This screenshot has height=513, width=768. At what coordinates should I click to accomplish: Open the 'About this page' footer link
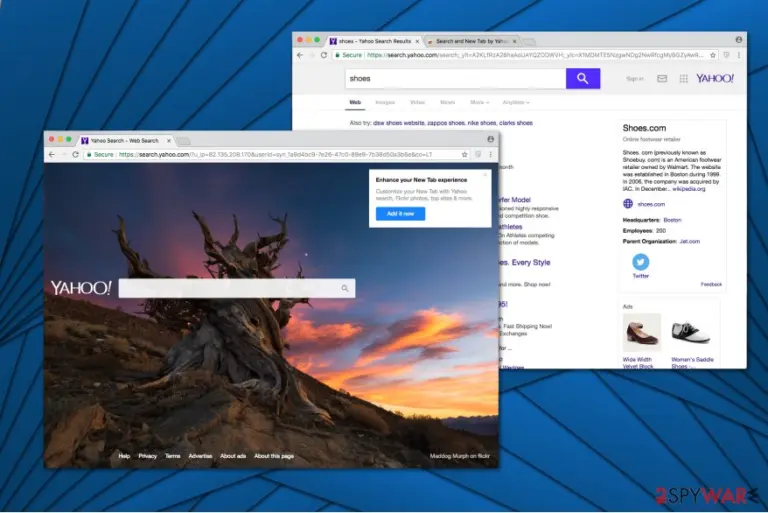[x=274, y=456]
